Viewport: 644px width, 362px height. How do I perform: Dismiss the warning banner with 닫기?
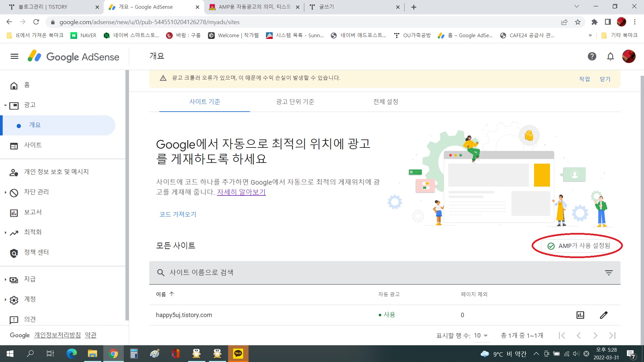605,79
